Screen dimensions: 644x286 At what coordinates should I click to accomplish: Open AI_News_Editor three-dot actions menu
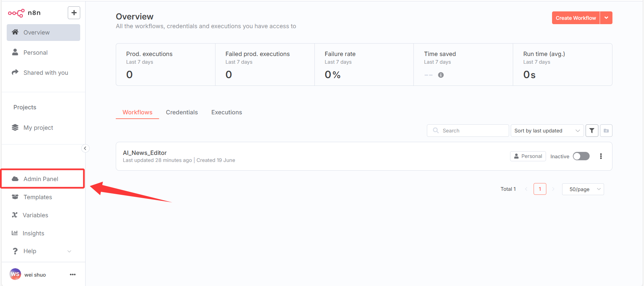click(601, 156)
